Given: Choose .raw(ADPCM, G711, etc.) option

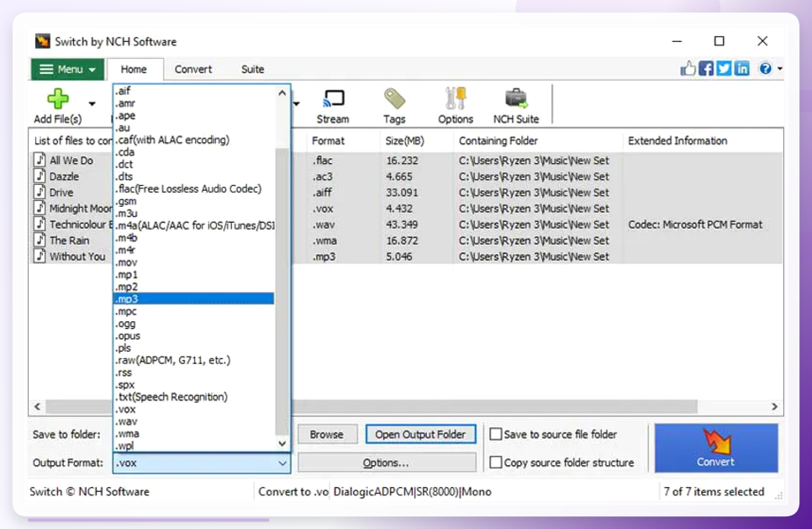Looking at the screenshot, I should 193,360.
